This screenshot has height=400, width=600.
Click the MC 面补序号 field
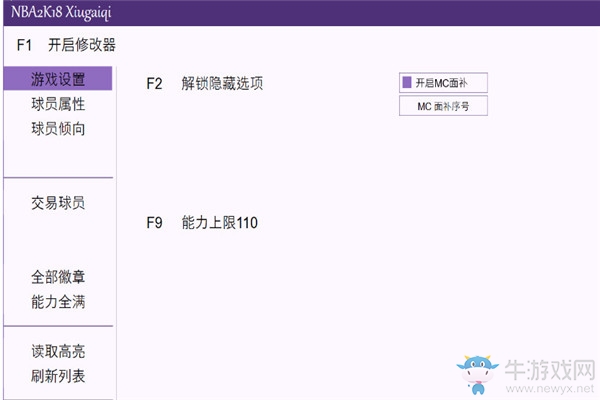tap(443, 106)
